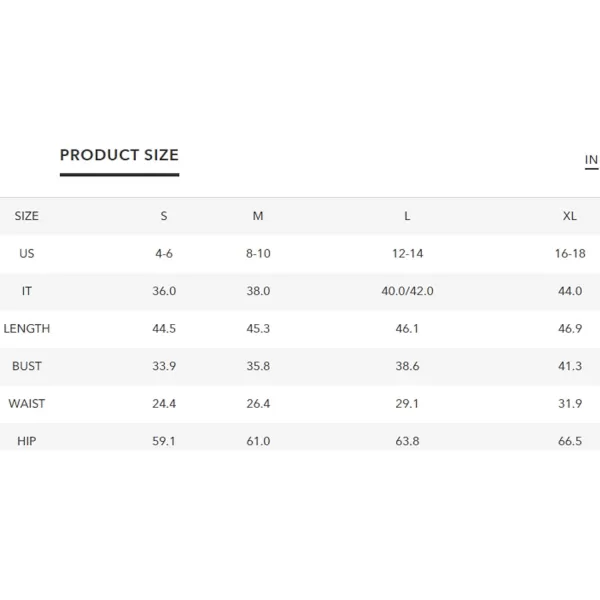Click the 44.5 length value
This screenshot has height=600, width=600.
click(164, 328)
